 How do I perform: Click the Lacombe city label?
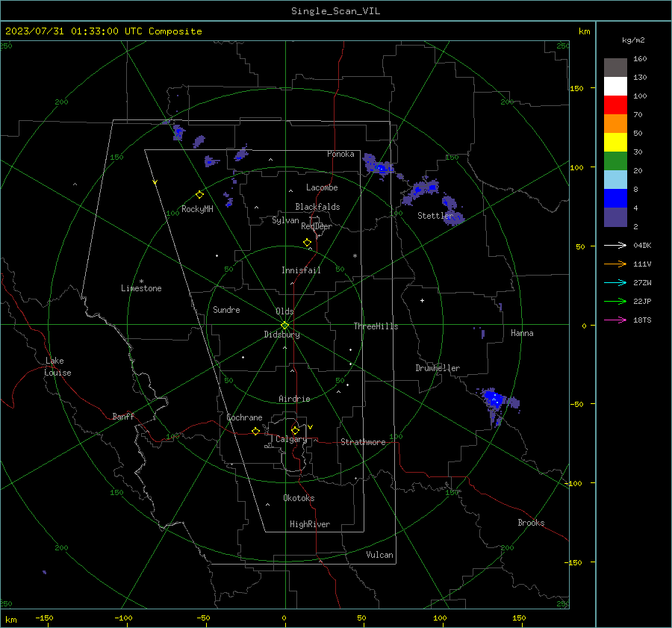322,187
